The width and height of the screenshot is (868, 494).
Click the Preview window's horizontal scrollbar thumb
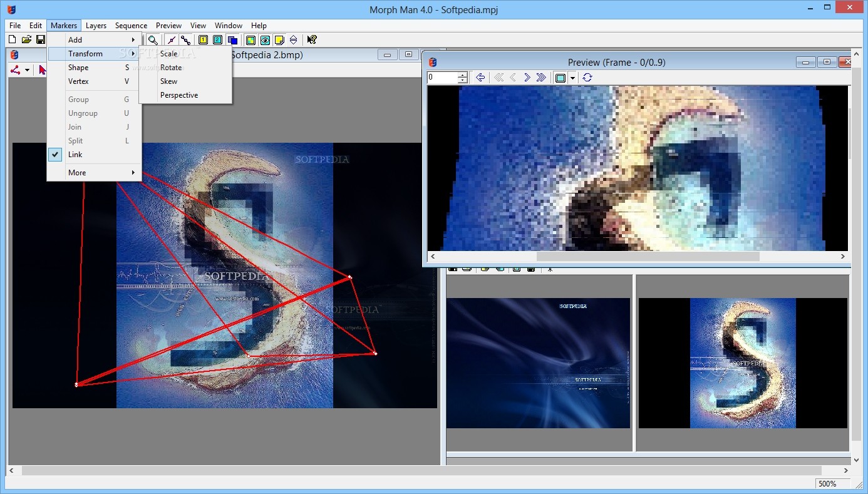coord(648,256)
